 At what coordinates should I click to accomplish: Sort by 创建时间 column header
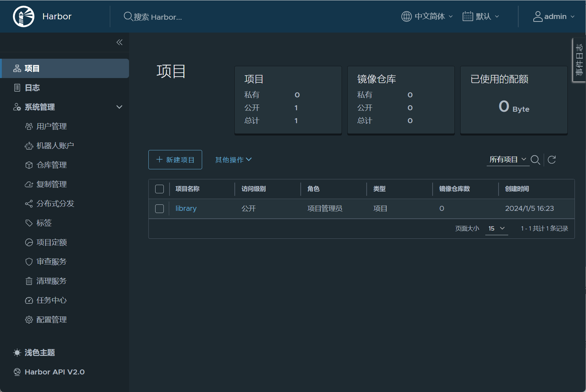click(x=517, y=189)
